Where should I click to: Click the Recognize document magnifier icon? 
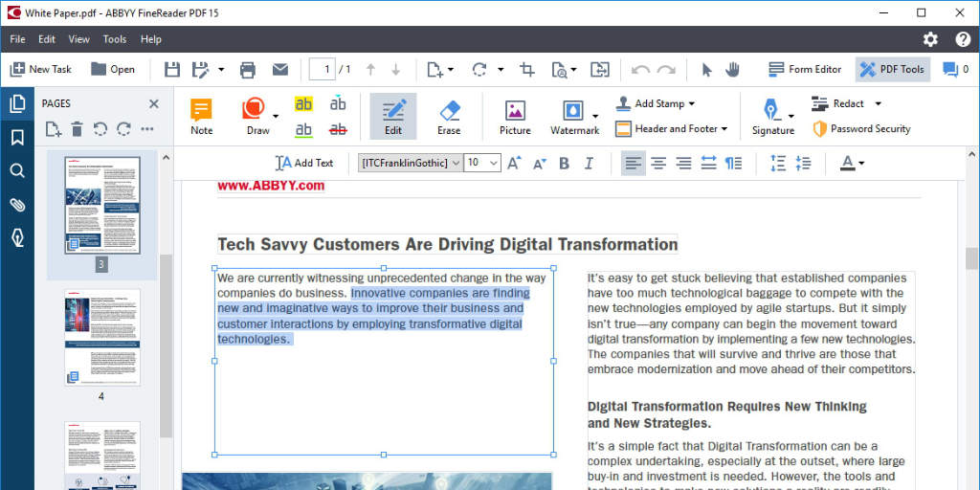(x=559, y=69)
